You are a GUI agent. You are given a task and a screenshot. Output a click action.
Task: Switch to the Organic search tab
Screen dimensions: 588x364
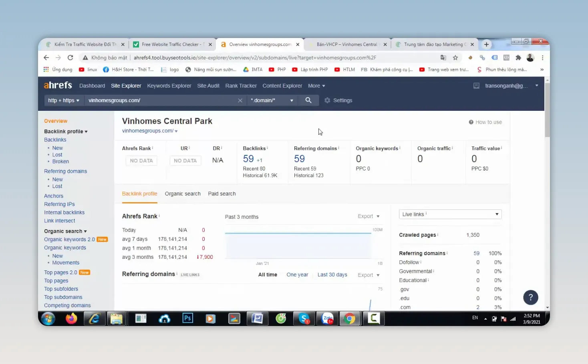pos(183,194)
